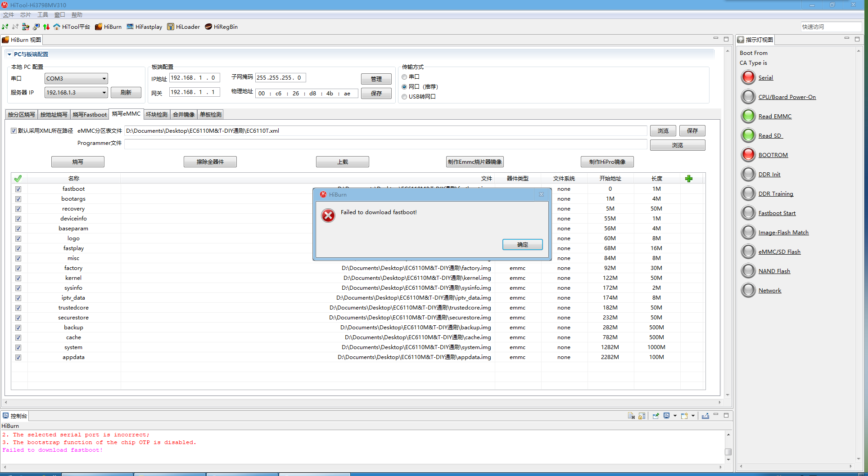Click the grey disconnect icon in toolbar
This screenshot has height=476, width=868.
point(15,27)
